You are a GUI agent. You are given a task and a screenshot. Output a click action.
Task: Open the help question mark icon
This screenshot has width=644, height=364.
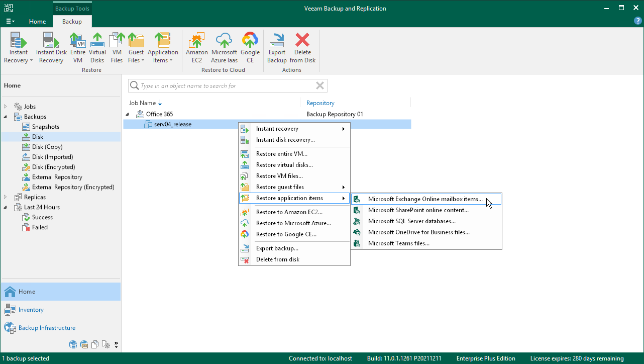pyautogui.click(x=637, y=21)
